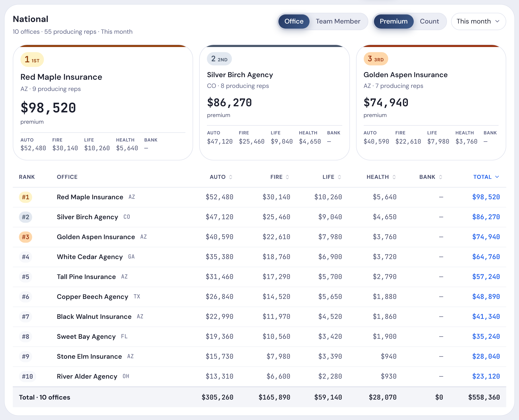The image size is (519, 420).
Task: Select Red Maple Insurance in the table
Action: tap(259, 197)
